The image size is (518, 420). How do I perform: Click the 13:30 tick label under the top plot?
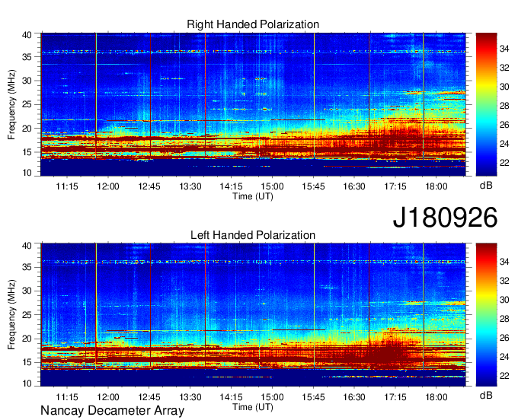coord(190,186)
